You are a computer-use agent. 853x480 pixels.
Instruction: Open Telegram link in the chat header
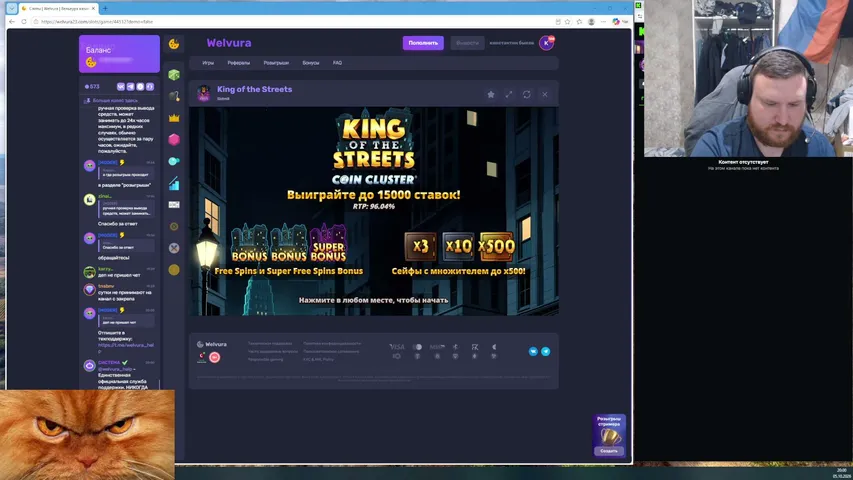131,87
